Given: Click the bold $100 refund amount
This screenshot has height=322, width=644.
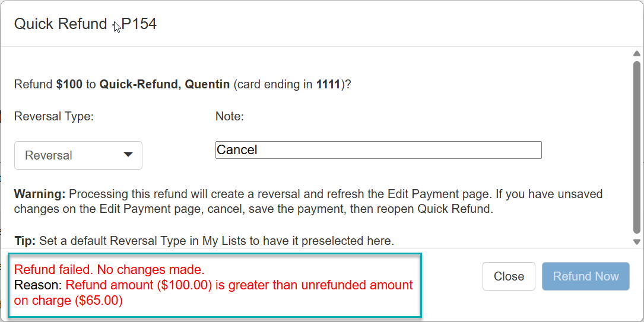Looking at the screenshot, I should (69, 84).
